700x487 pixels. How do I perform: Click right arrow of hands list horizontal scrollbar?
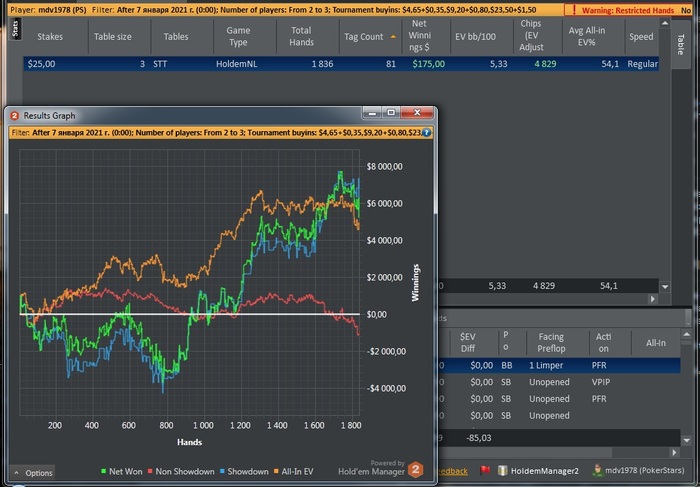(x=675, y=453)
